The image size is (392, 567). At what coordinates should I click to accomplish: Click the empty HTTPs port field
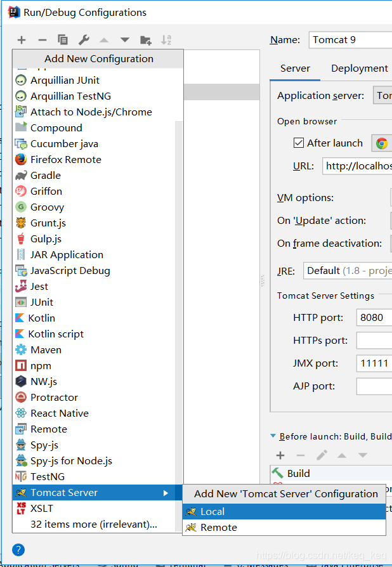pyautogui.click(x=374, y=341)
